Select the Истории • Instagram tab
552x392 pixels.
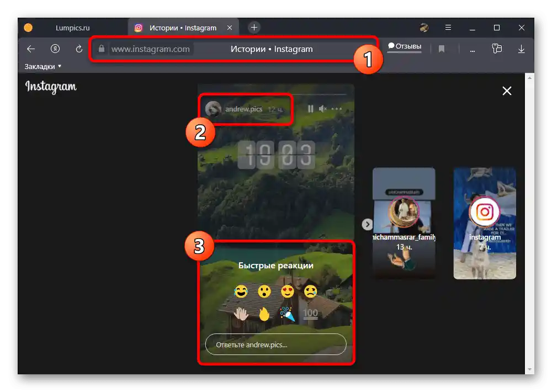(183, 28)
